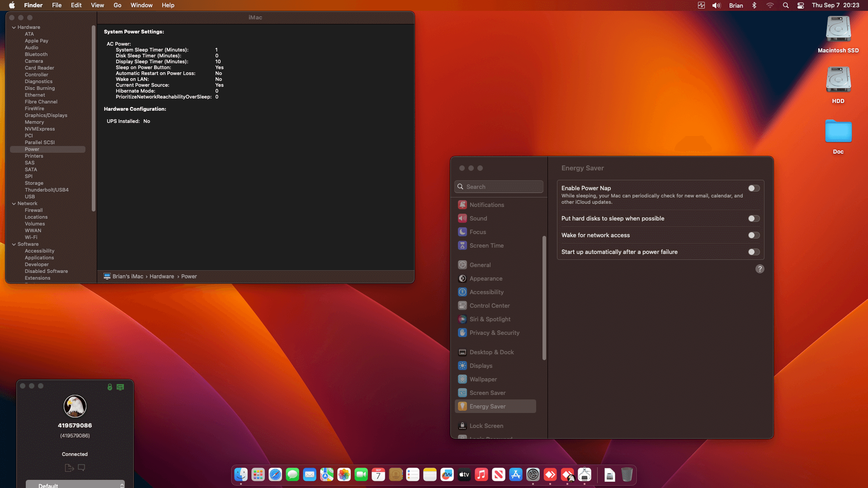Viewport: 868px width, 488px height.
Task: Launch Safari from the Dock
Action: [275, 474]
